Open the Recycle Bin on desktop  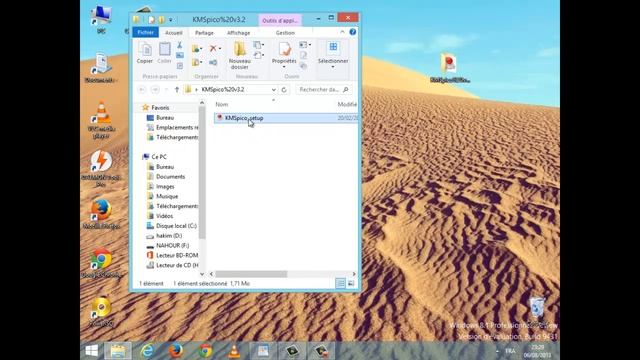[x=537, y=307]
